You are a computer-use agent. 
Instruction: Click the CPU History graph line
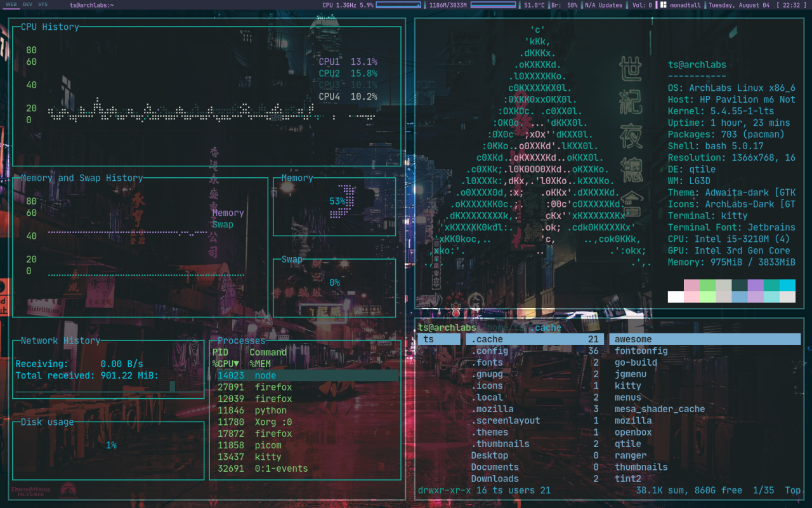(x=178, y=113)
